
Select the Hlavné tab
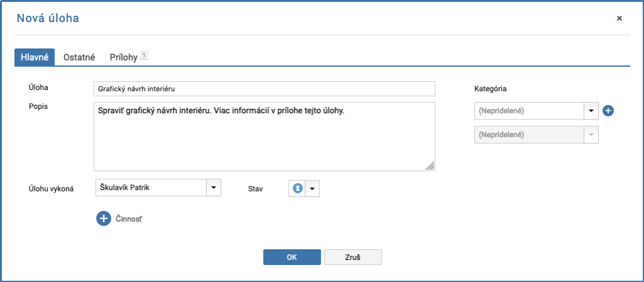pos(35,57)
